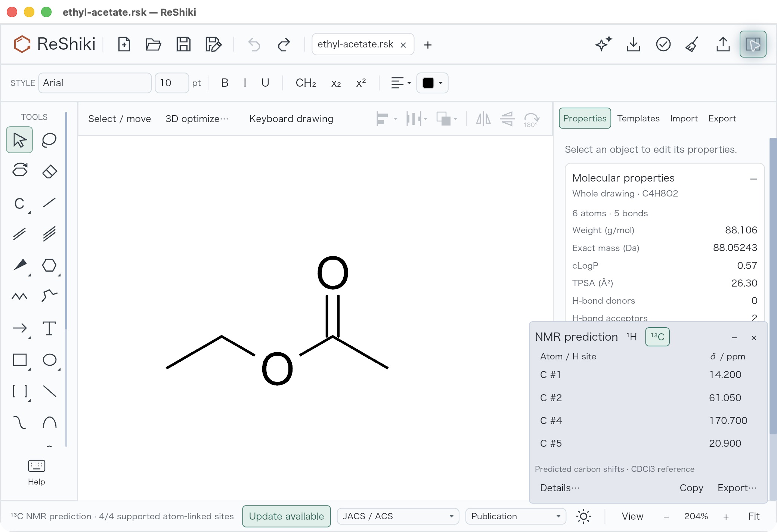Toggle superscript formatting
This screenshot has height=532, width=777.
tap(361, 83)
